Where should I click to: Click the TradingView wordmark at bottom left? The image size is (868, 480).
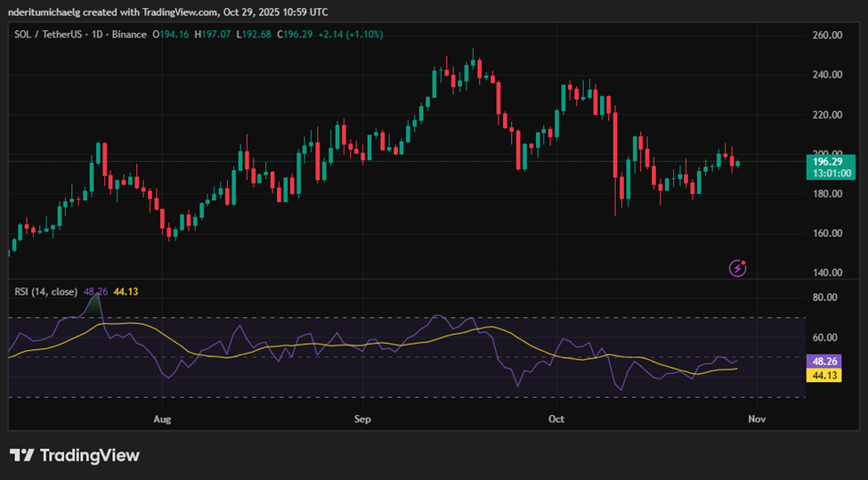pos(89,455)
